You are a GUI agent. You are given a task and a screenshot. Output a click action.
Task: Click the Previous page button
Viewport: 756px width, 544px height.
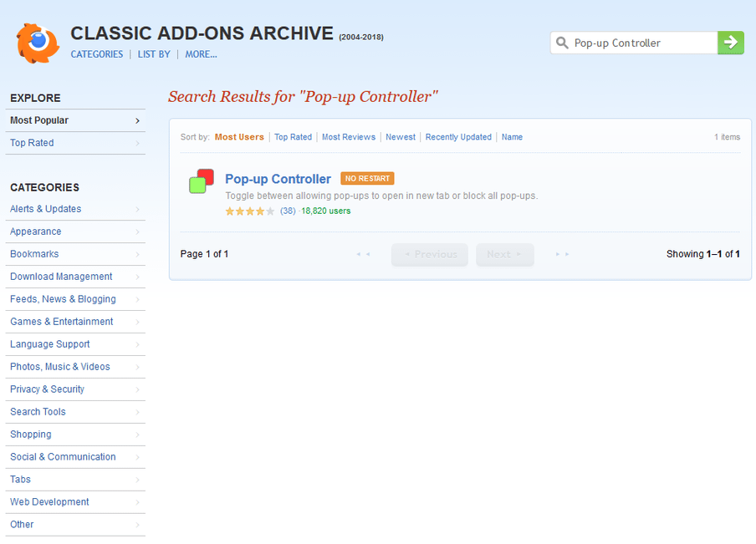(x=430, y=254)
